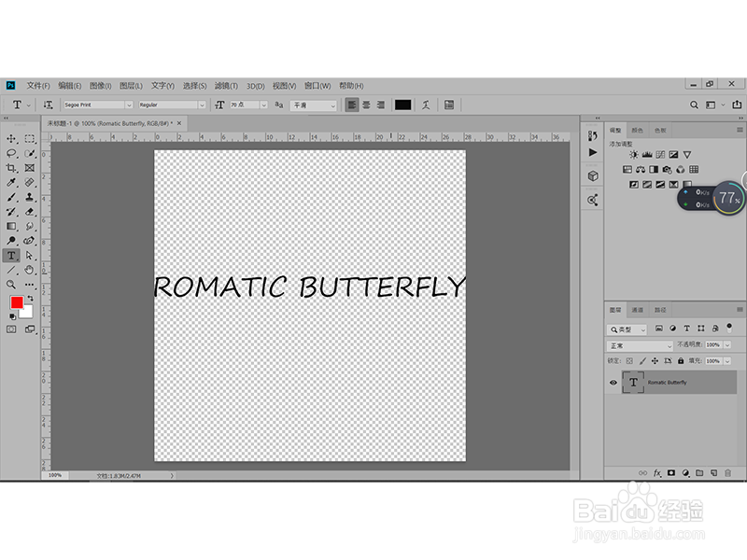The width and height of the screenshot is (747, 560).
Task: Toggle lock transparent pixels
Action: [x=629, y=361]
